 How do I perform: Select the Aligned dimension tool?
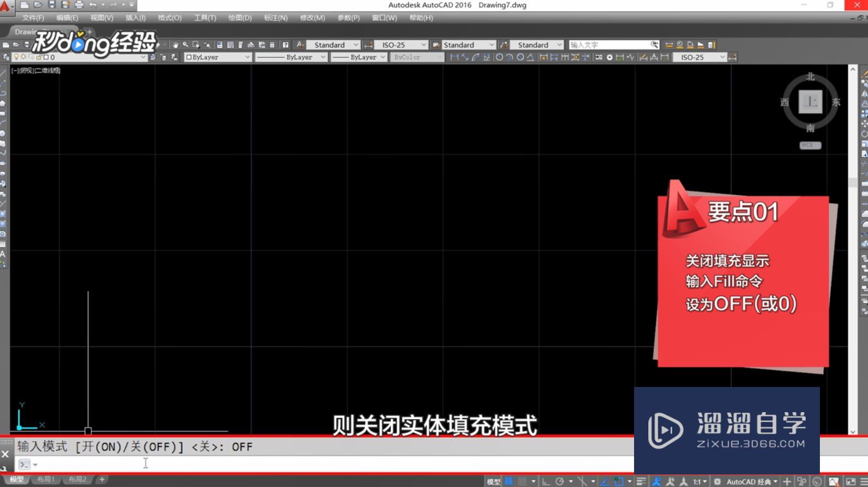click(x=465, y=57)
